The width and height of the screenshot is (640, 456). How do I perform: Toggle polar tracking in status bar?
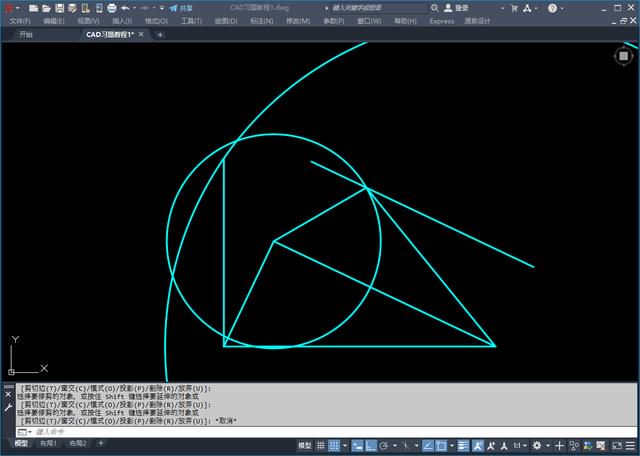pyautogui.click(x=384, y=446)
